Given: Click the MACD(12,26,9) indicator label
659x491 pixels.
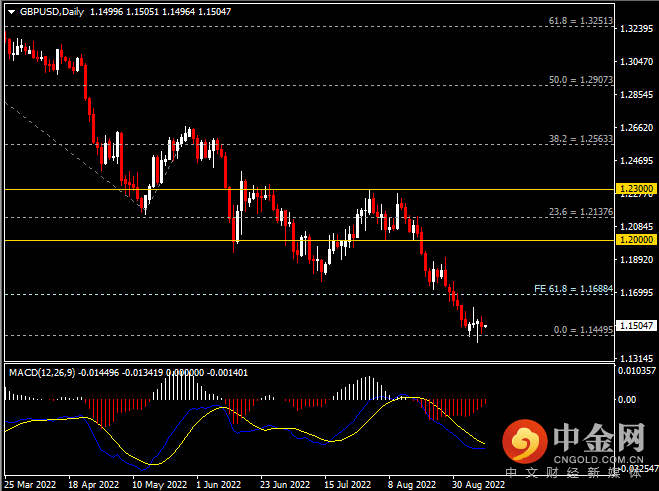Looking at the screenshot, I should [42, 373].
